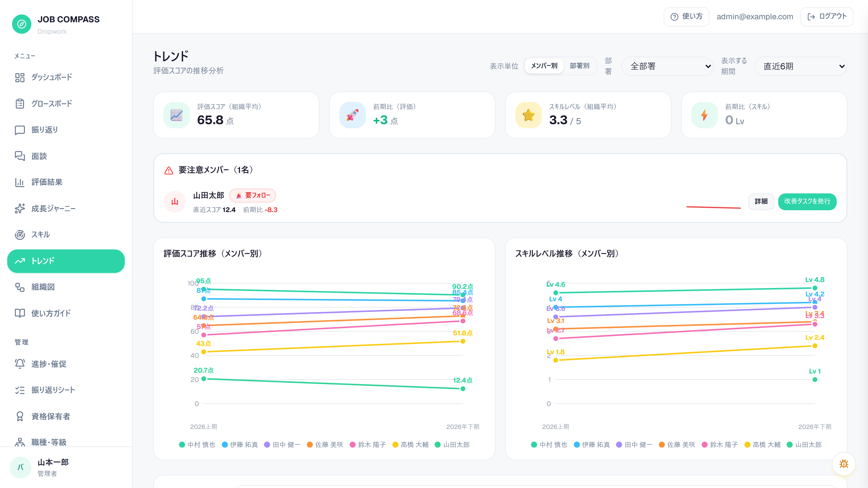Open the 直近6期 period dropdown
This screenshot has height=488, width=868.
(x=800, y=66)
